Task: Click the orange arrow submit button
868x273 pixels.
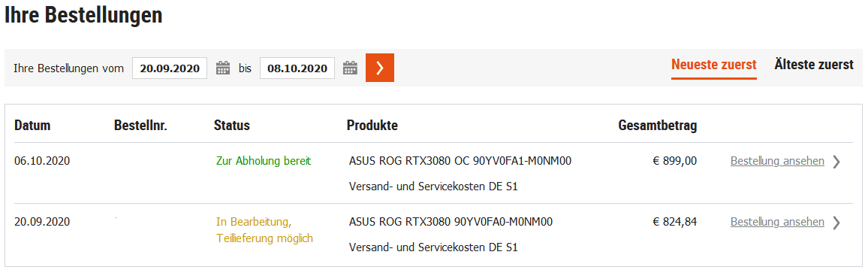Action: [380, 68]
